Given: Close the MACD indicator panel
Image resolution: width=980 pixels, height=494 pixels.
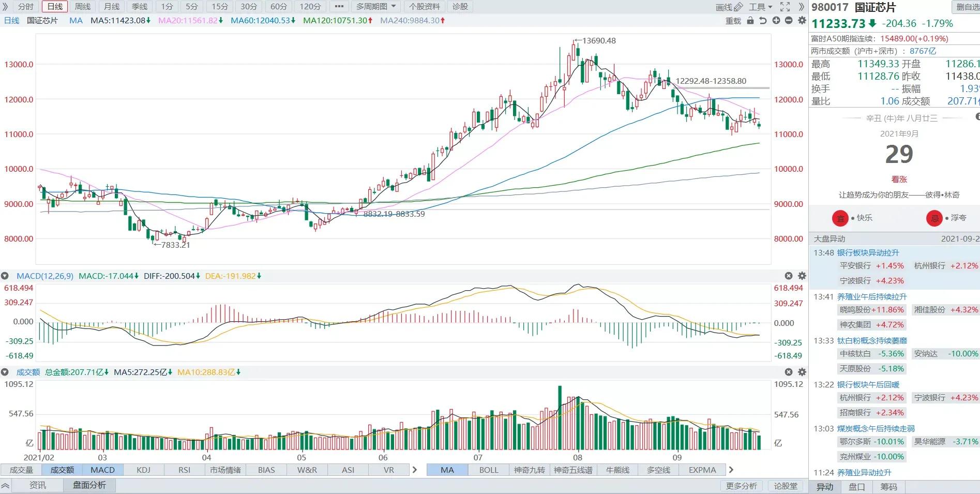Looking at the screenshot, I should (789, 276).
